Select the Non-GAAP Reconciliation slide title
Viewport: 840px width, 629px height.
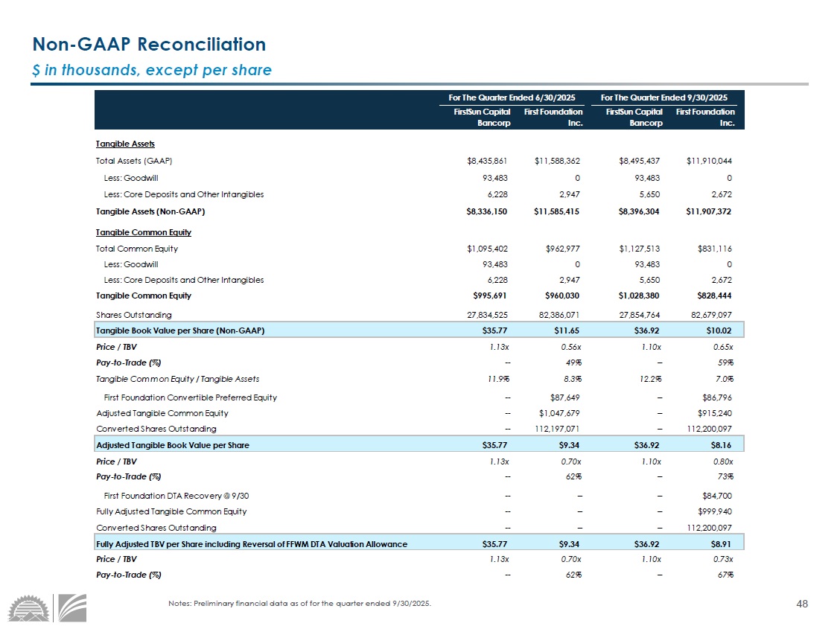point(148,45)
